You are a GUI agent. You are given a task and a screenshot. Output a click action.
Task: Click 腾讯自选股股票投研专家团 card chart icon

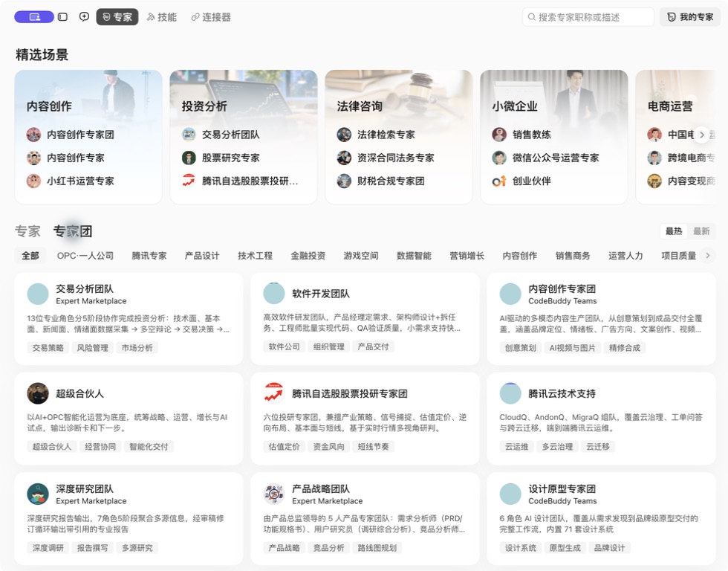[x=274, y=393]
